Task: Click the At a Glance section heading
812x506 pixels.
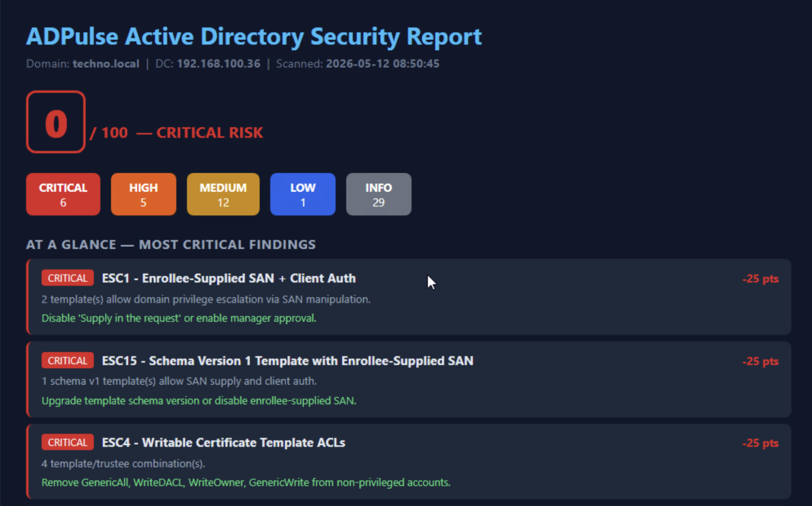Action: (171, 245)
